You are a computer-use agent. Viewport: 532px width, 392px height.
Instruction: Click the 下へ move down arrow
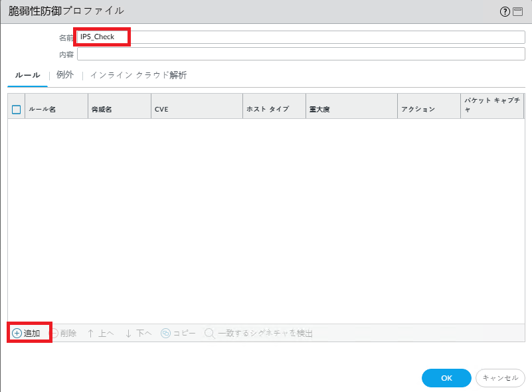tap(129, 333)
